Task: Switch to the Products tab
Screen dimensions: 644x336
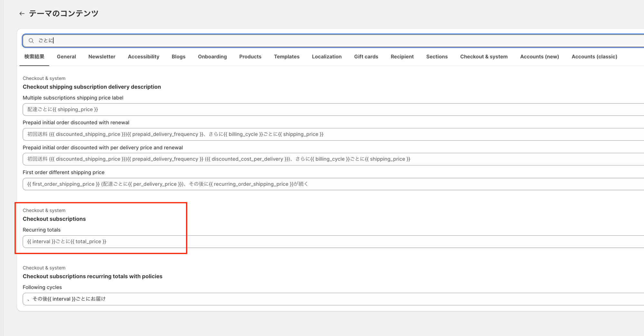Action: (x=250, y=57)
